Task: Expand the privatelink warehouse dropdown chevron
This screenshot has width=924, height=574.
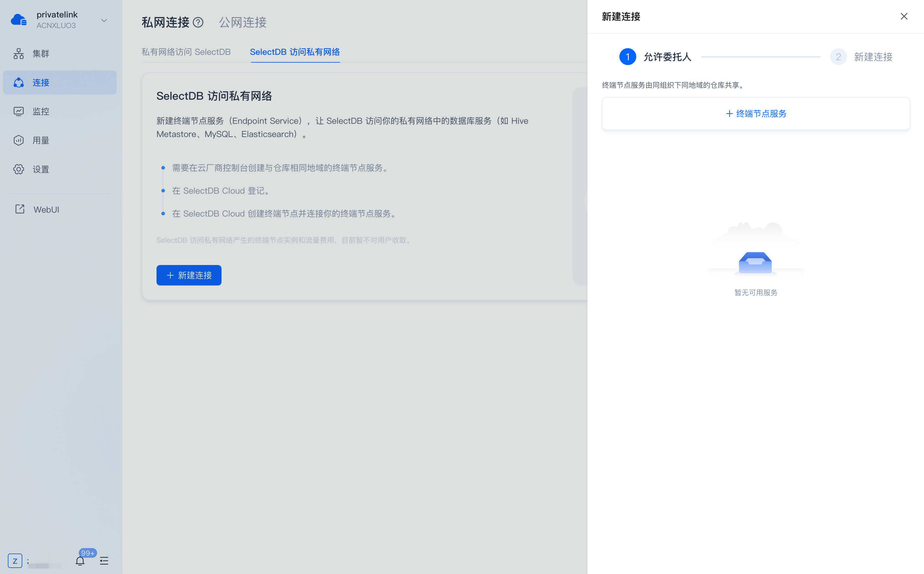Action: [x=104, y=20]
